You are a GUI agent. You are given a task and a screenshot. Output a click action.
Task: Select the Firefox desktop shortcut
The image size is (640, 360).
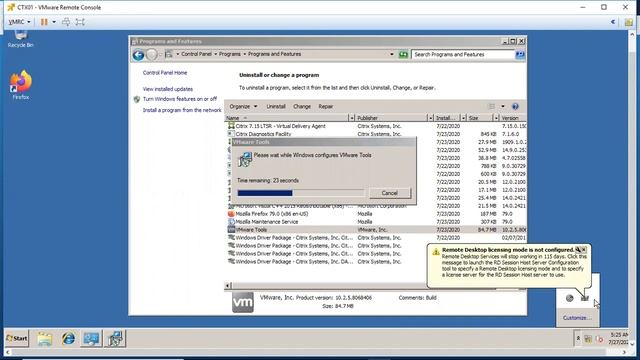(20, 85)
